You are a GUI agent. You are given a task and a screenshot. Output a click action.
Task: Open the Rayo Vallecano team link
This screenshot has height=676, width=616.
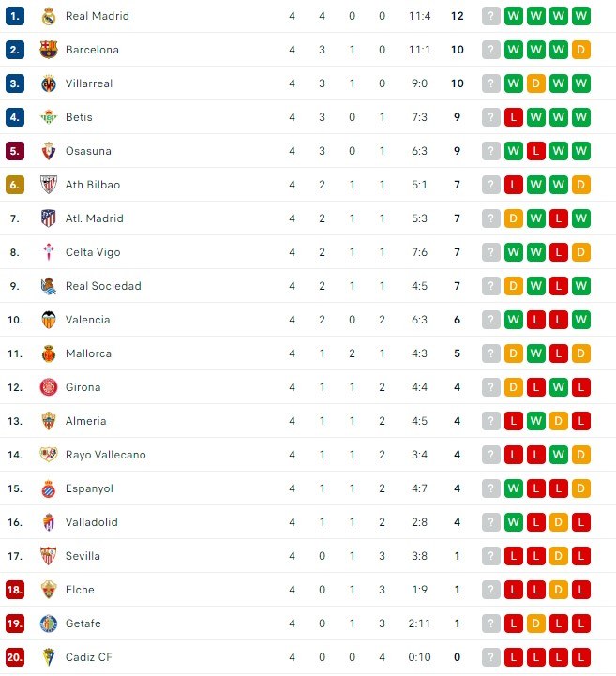[x=106, y=455]
